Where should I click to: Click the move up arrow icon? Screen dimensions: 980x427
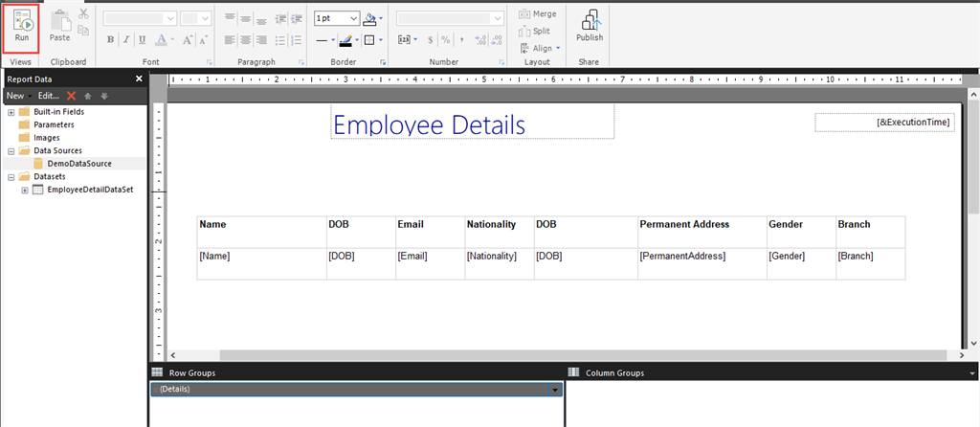(x=88, y=96)
